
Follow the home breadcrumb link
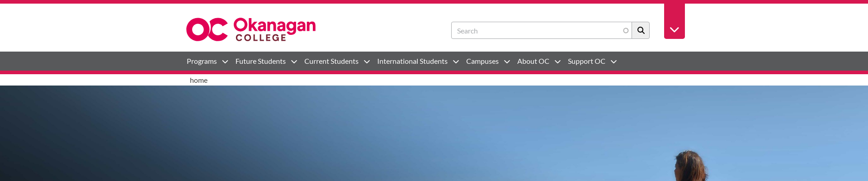[x=198, y=80]
